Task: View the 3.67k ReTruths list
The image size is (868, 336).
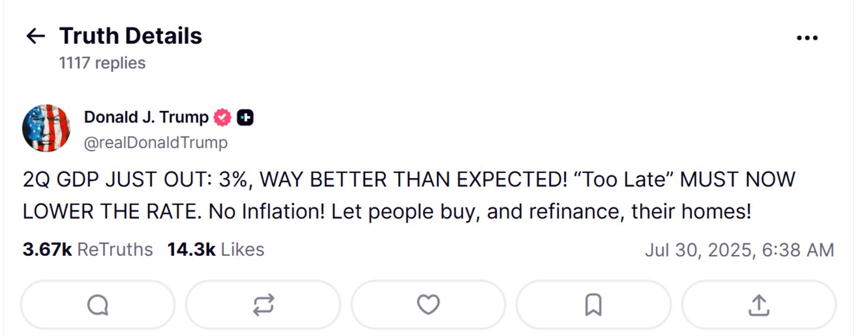Action: click(x=88, y=249)
